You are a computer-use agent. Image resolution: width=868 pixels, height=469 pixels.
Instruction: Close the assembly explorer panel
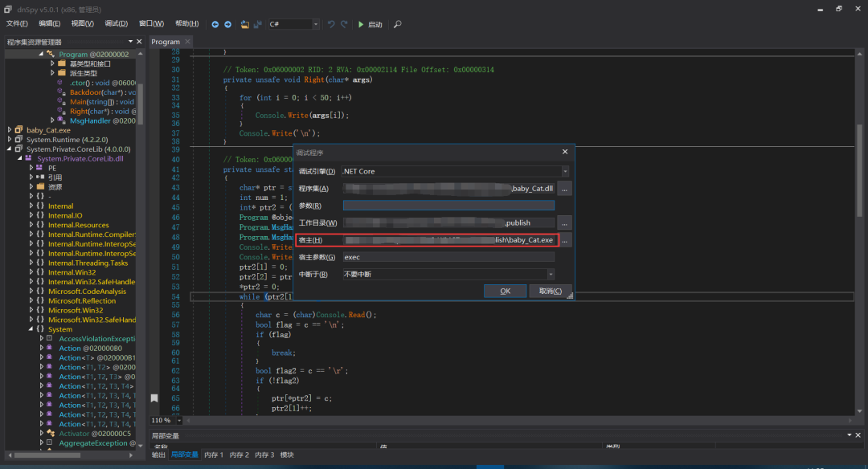click(x=140, y=42)
